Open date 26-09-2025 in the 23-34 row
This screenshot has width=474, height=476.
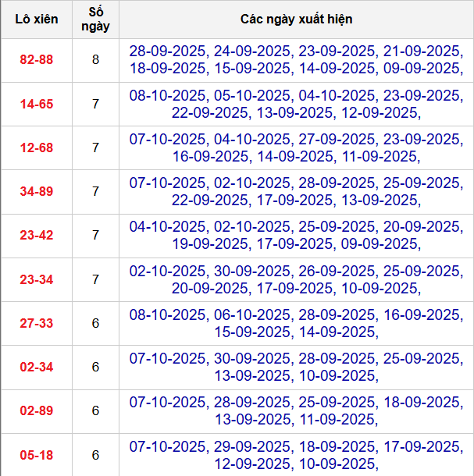[x=337, y=271]
